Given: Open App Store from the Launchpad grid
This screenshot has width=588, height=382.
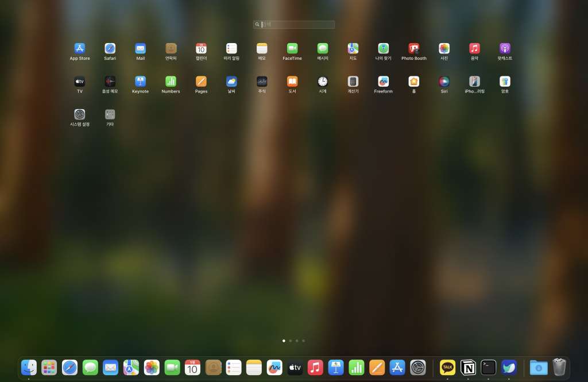Looking at the screenshot, I should pyautogui.click(x=79, y=49).
